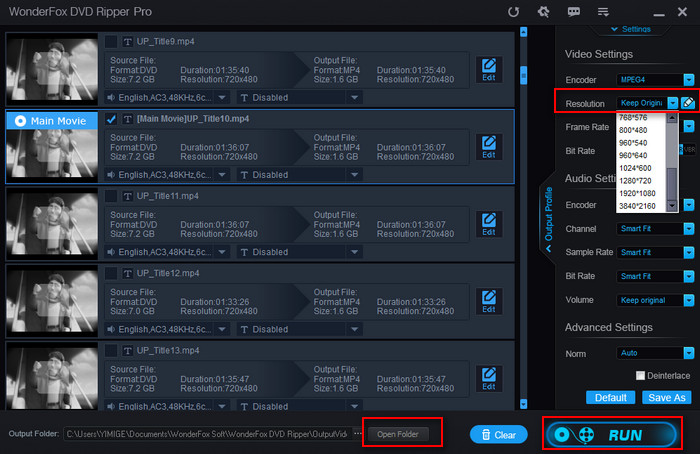Enable the Deinterlace checkbox
The height and width of the screenshot is (454, 700).
coord(640,375)
